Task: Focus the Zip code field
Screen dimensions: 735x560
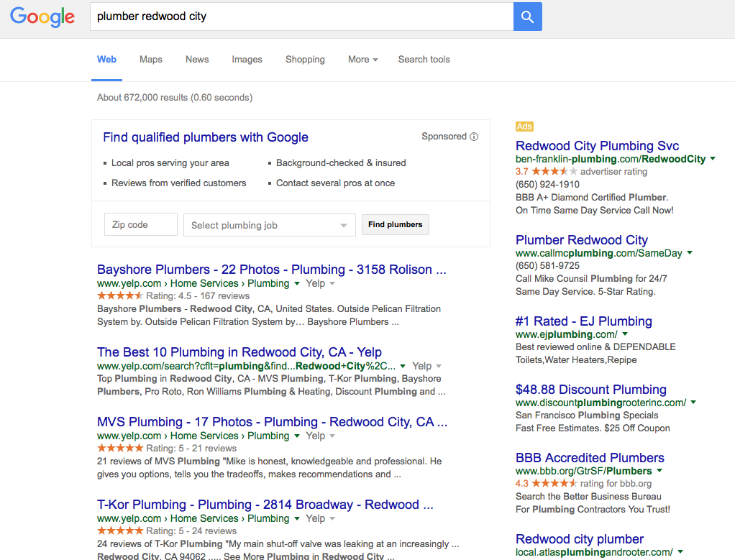Action: click(x=141, y=224)
